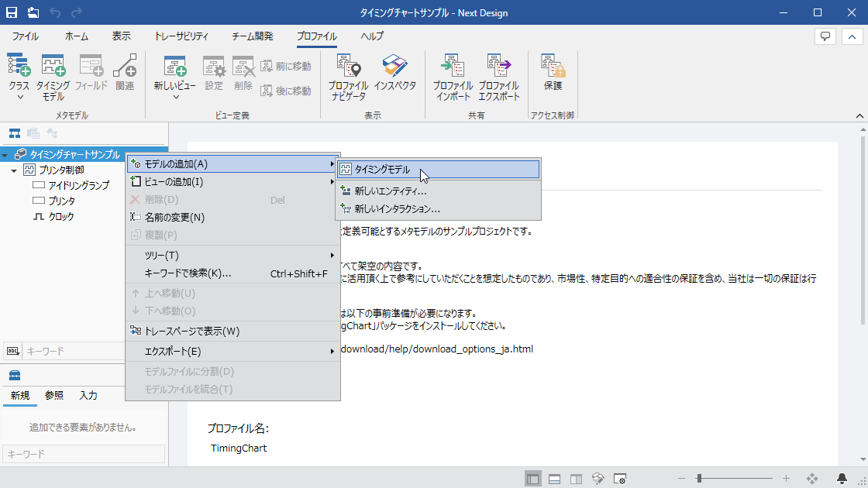Click トレースページで表示(W) entry

232,332
